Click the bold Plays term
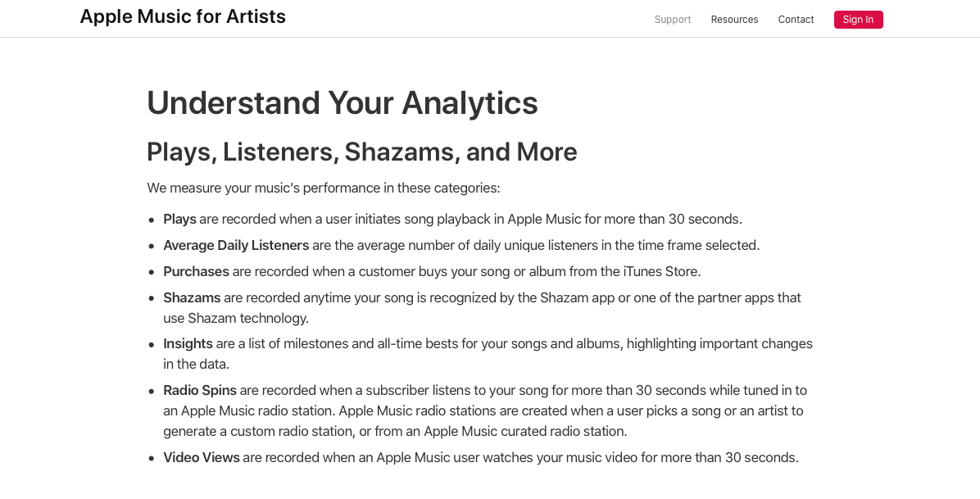 coord(179,220)
